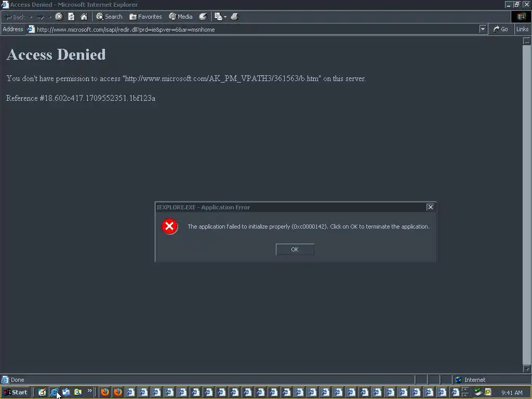Click into the Address URL field
The width and height of the screenshot is (532, 399).
coord(256,30)
